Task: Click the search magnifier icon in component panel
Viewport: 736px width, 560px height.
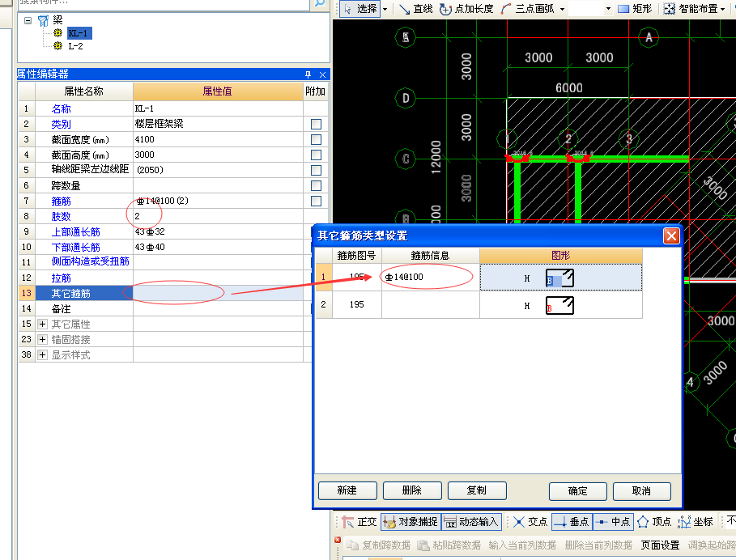Action: point(319,2)
